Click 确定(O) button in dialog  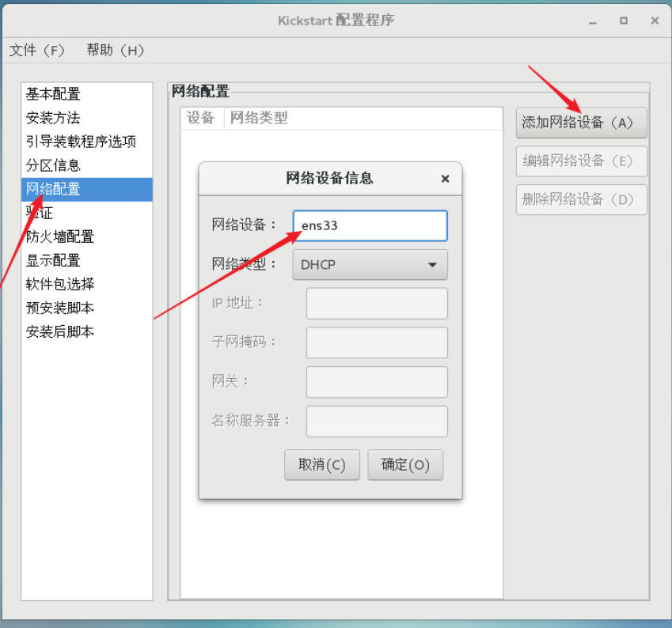point(405,465)
